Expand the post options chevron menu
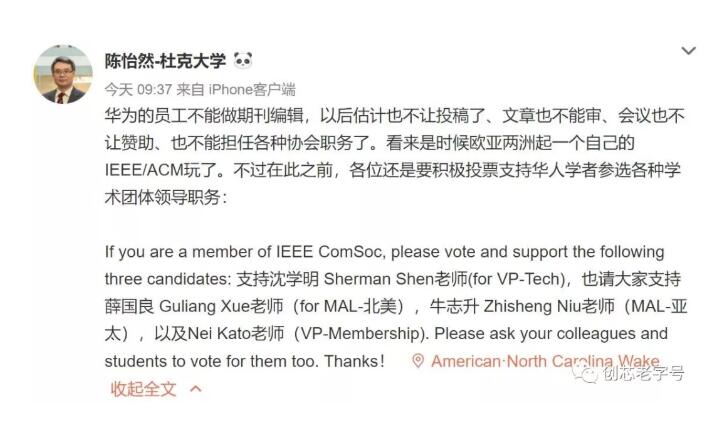Image resolution: width=722 pixels, height=447 pixels. click(x=688, y=51)
